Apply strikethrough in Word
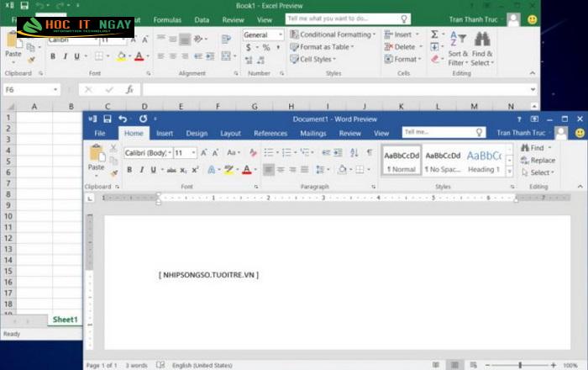The height and width of the screenshot is (370, 588). pos(171,170)
